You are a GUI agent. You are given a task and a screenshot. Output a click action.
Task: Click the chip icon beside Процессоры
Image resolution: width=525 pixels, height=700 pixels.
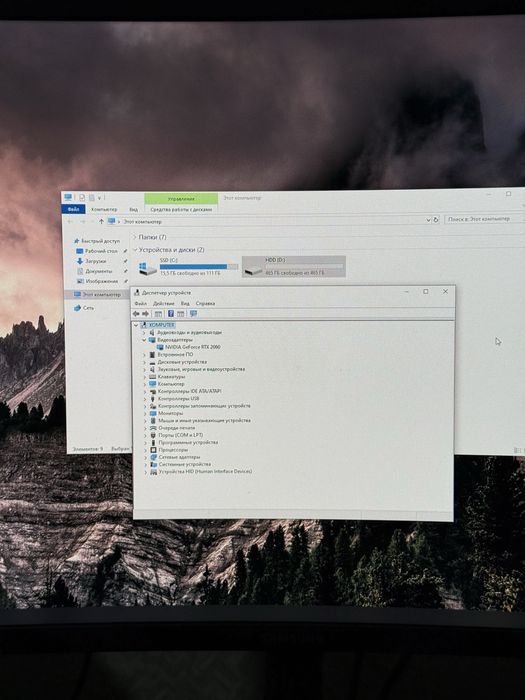tap(154, 450)
